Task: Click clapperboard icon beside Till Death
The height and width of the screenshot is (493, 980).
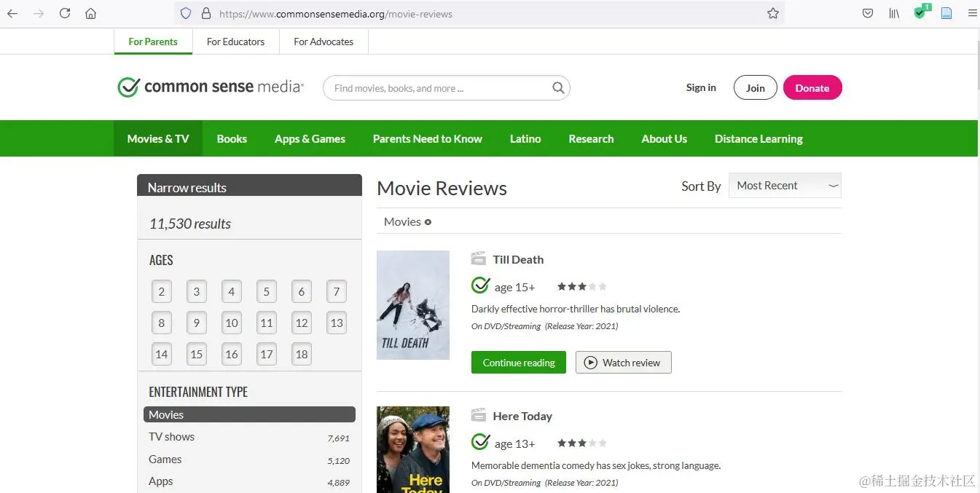Action: [479, 259]
